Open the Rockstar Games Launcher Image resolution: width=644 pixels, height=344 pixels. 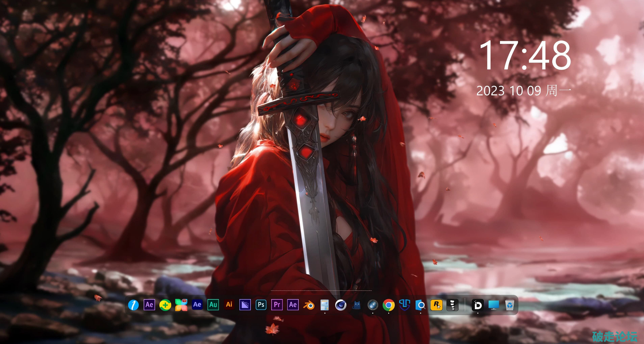436,305
